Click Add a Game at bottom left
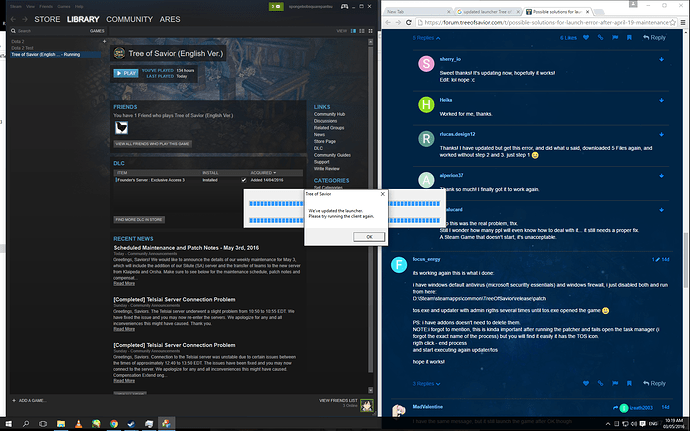Screen dimensions: 690x431 [x=30, y=400]
